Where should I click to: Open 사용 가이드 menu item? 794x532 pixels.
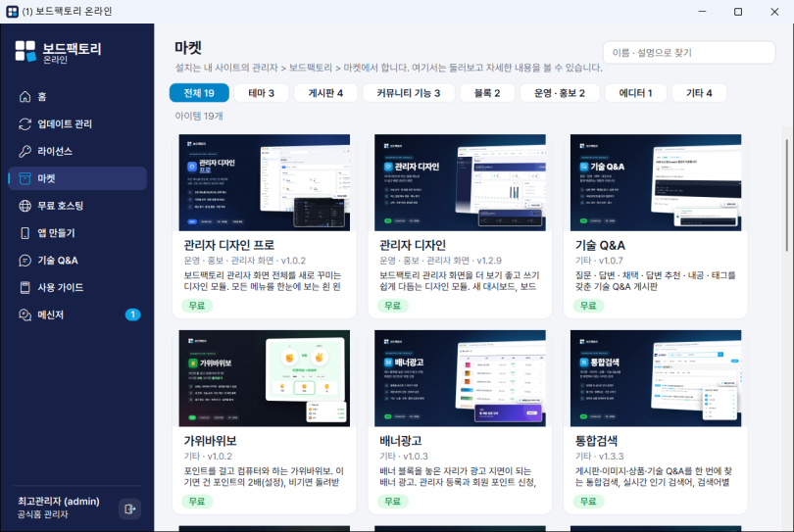pos(77,287)
